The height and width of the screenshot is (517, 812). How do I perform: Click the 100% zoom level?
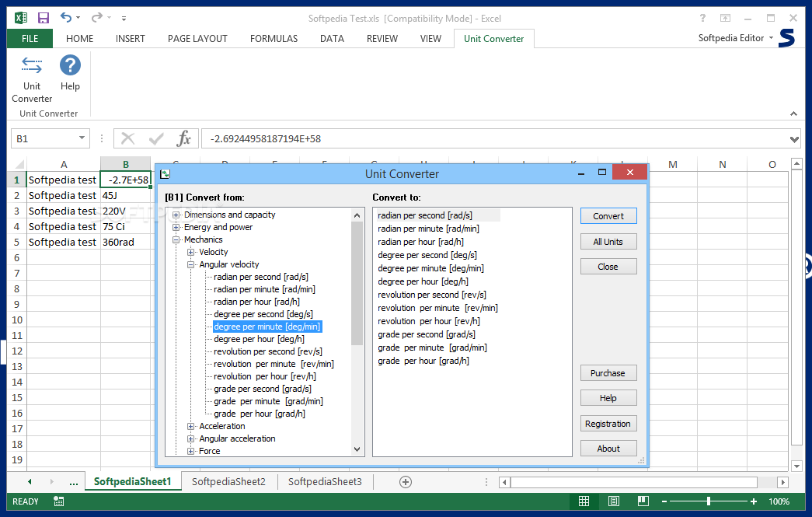[x=779, y=501]
